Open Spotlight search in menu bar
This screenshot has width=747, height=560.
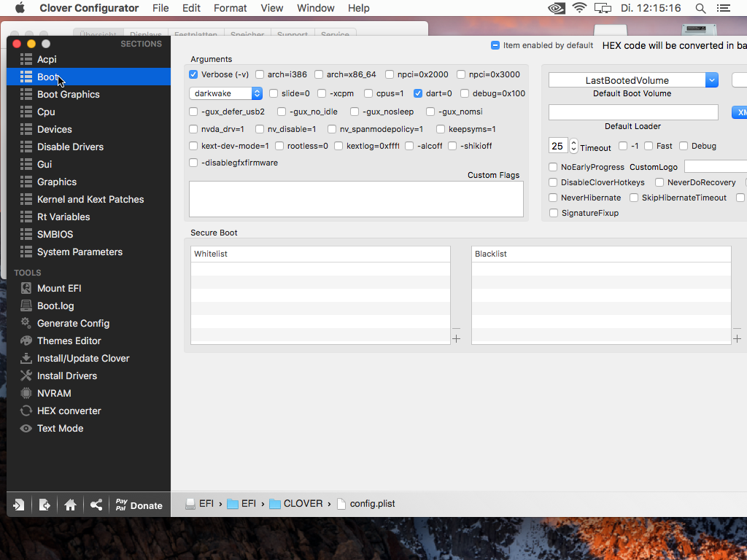pyautogui.click(x=700, y=8)
